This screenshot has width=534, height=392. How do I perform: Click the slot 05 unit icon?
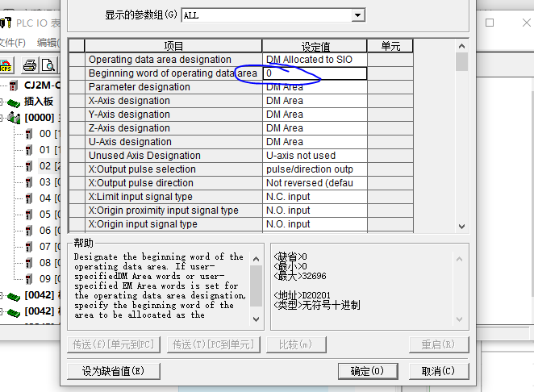(29, 214)
